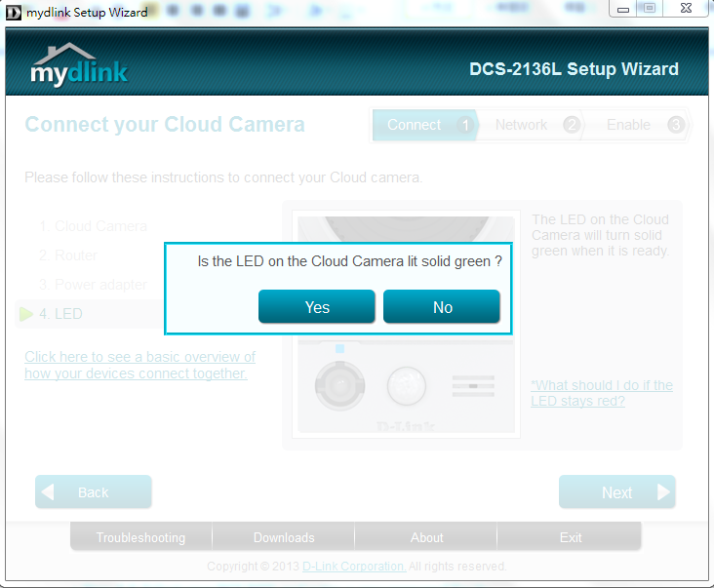Click the D-Link title bar icon
Viewport: 714px width, 588px height.
(13, 13)
